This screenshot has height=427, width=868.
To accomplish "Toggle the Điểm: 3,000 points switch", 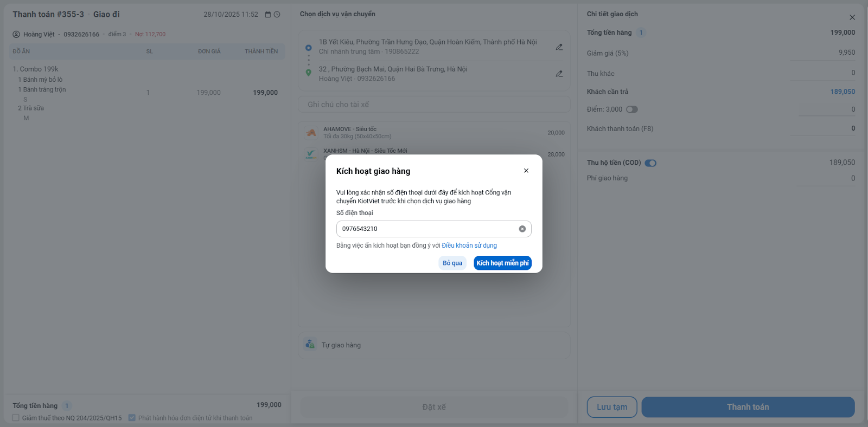I will pyautogui.click(x=632, y=109).
